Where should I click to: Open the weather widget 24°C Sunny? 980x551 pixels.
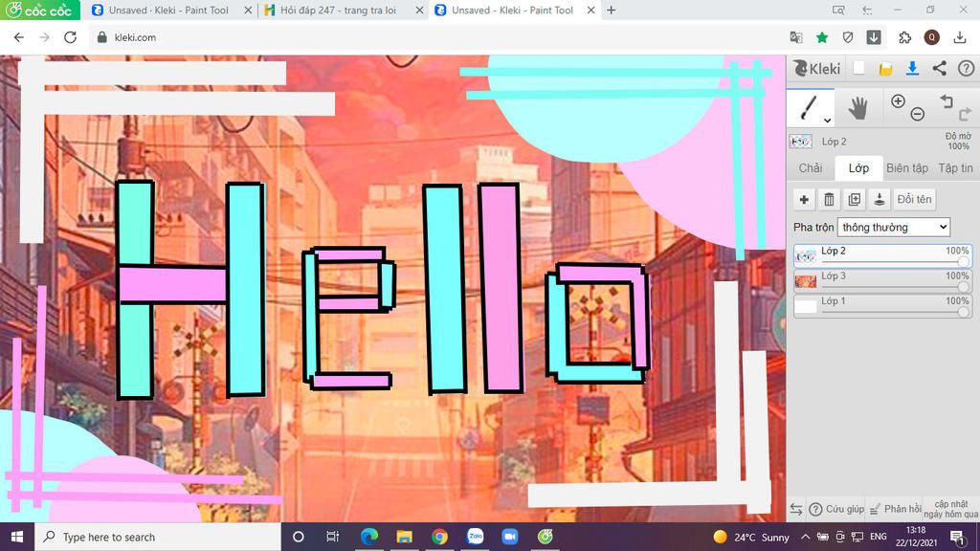751,537
